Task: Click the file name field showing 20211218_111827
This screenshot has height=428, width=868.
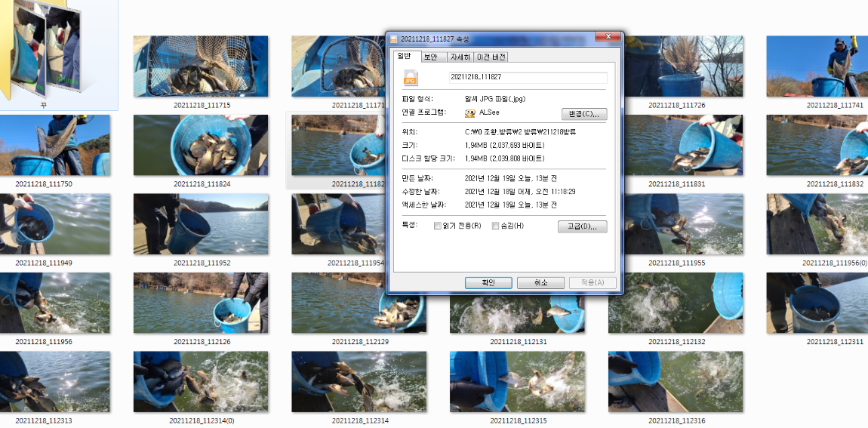Action: coord(528,78)
